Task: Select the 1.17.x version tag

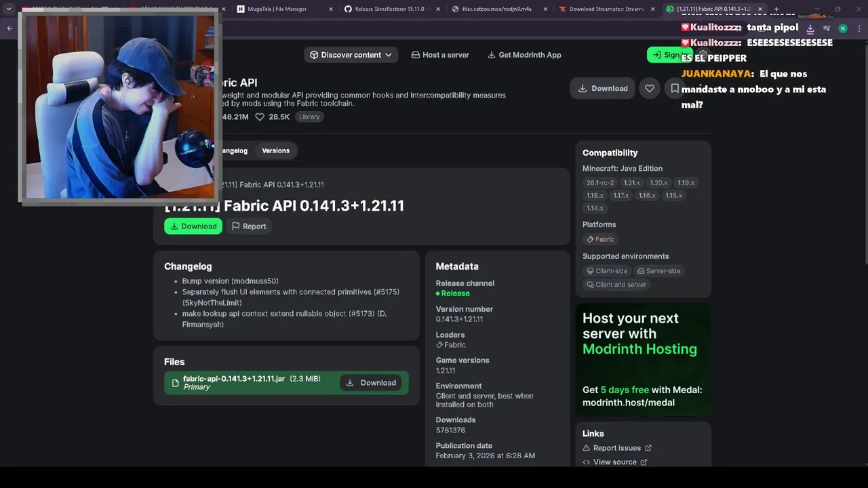Action: coord(621,195)
